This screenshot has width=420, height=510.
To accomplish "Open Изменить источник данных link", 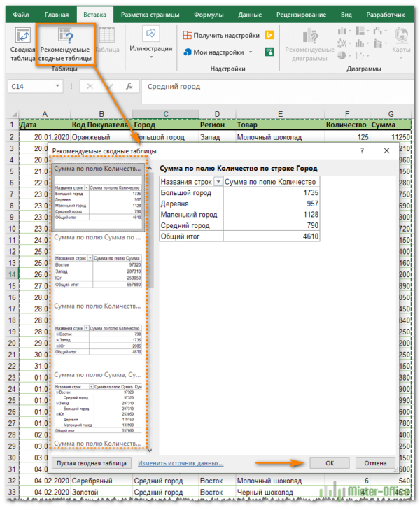I will pos(181,463).
